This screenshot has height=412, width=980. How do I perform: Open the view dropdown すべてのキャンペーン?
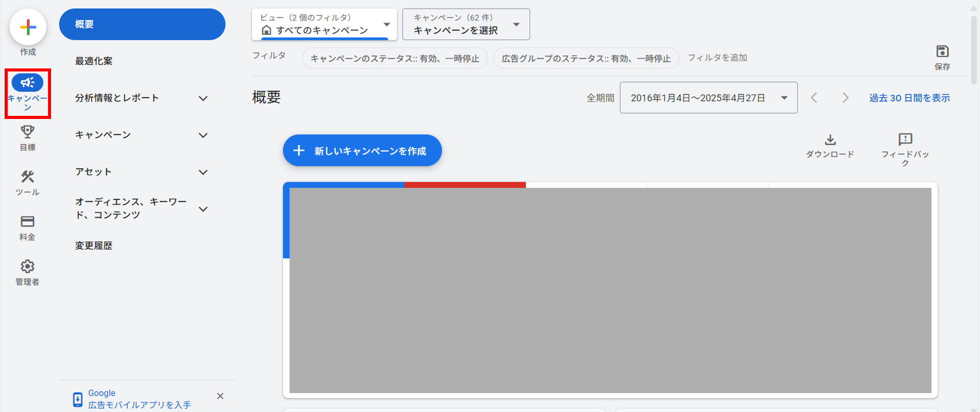tap(324, 24)
